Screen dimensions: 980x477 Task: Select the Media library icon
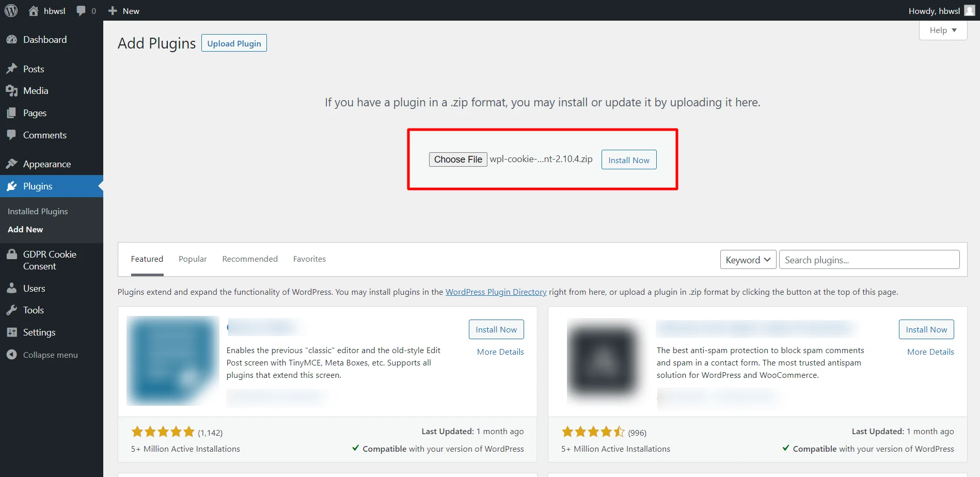coord(12,90)
